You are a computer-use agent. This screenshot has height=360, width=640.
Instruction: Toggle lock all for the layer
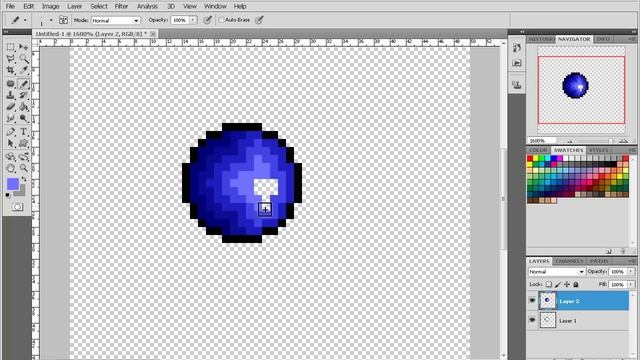coord(576,284)
